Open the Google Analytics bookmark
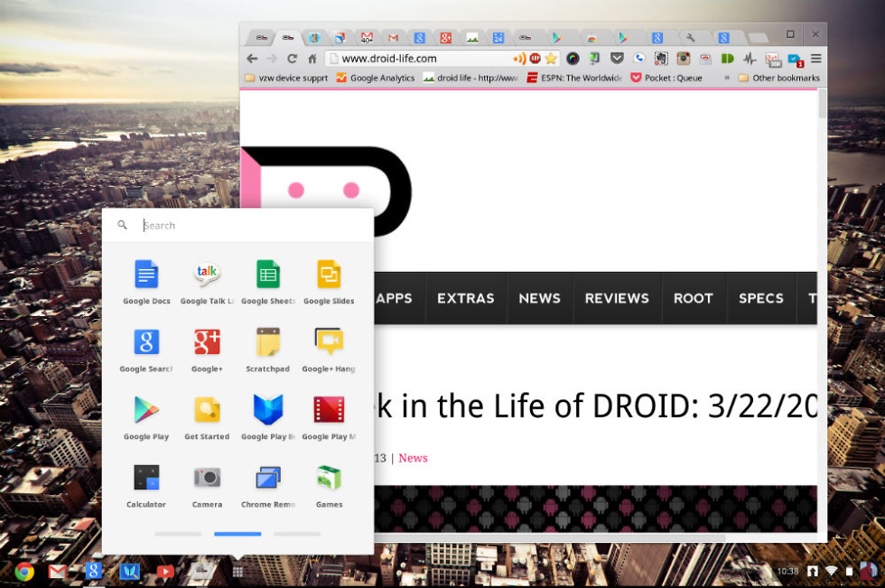 [x=376, y=79]
